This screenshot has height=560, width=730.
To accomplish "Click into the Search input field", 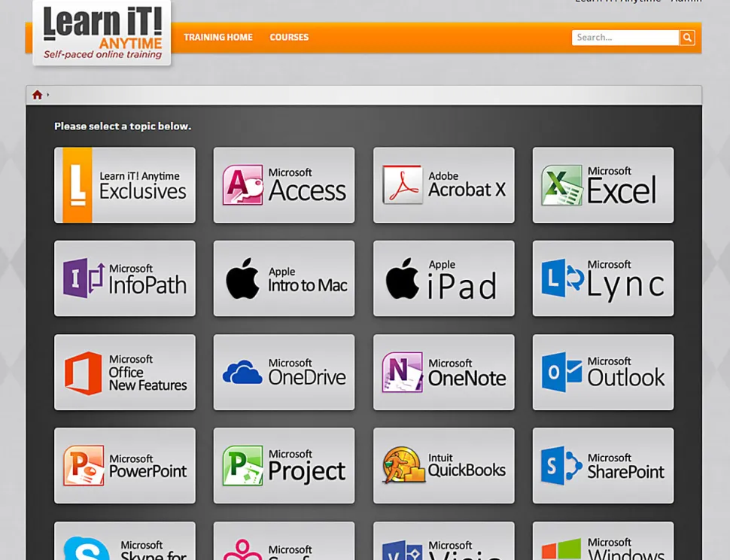I will coord(625,38).
